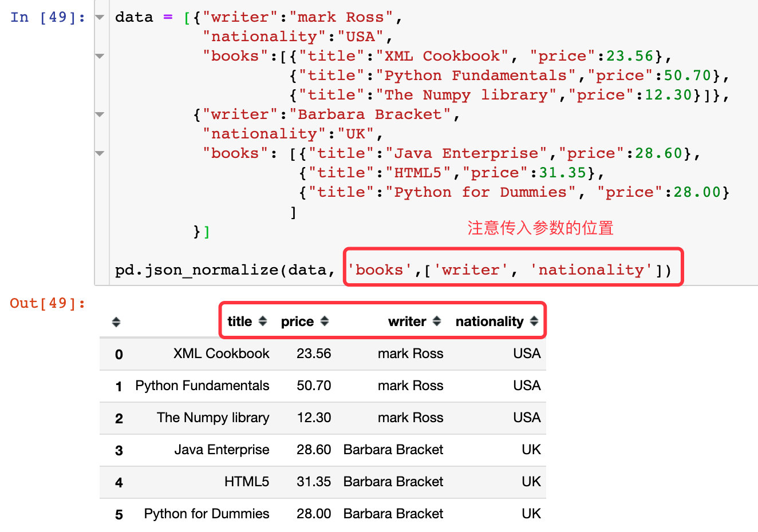The image size is (758, 532).
Task: Click price value 31.35
Action: click(314, 482)
